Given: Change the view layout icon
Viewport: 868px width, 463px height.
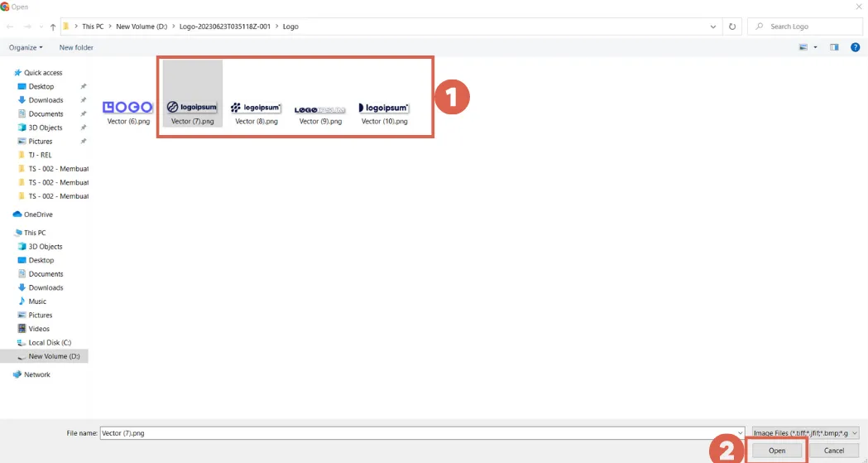Looking at the screenshot, I should [x=803, y=48].
